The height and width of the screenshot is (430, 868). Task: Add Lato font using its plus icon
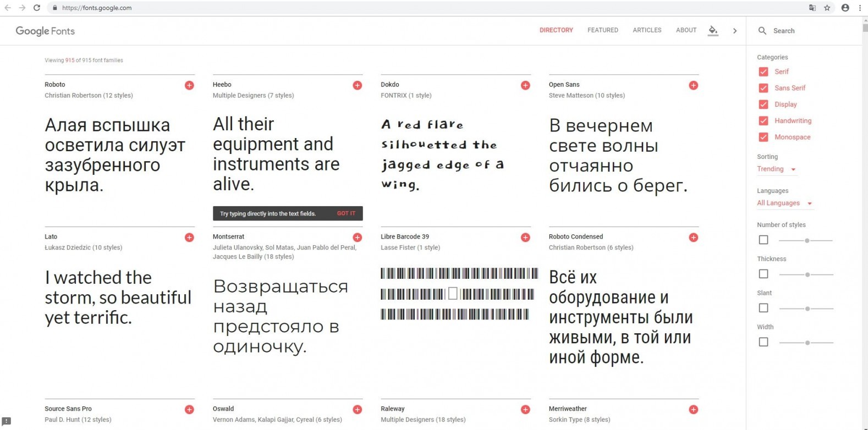tap(189, 238)
